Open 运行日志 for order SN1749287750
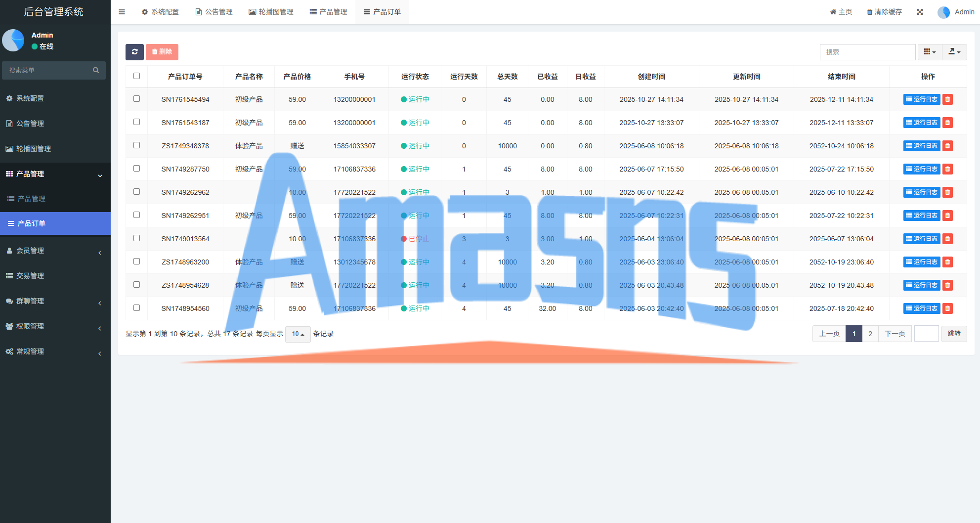This screenshot has height=523, width=980. tap(921, 169)
